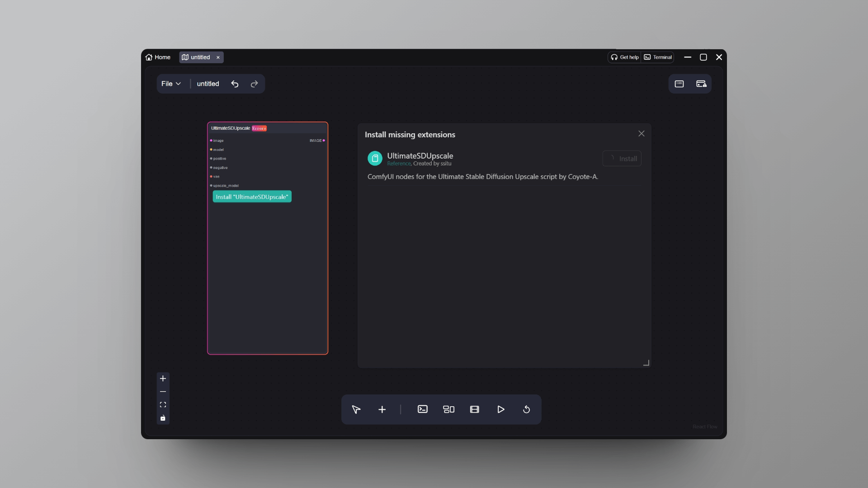
Task: Click the Install missing extensions title
Action: pos(410,135)
